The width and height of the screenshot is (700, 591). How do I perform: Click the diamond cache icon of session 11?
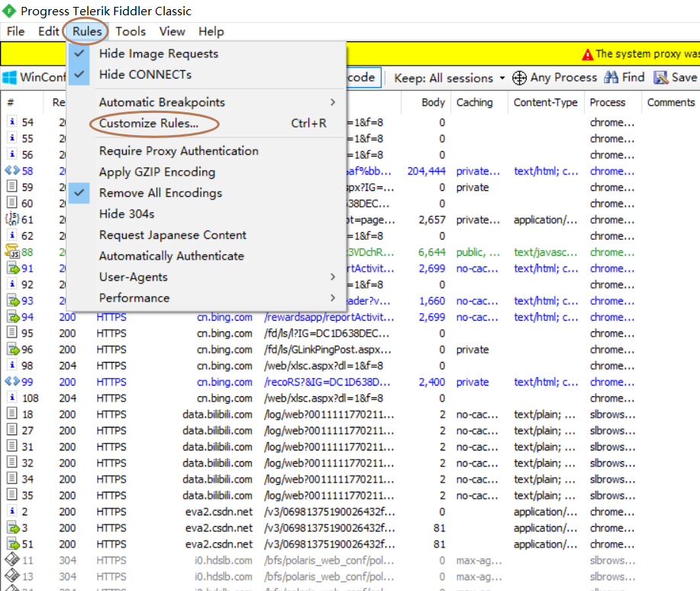(12, 559)
